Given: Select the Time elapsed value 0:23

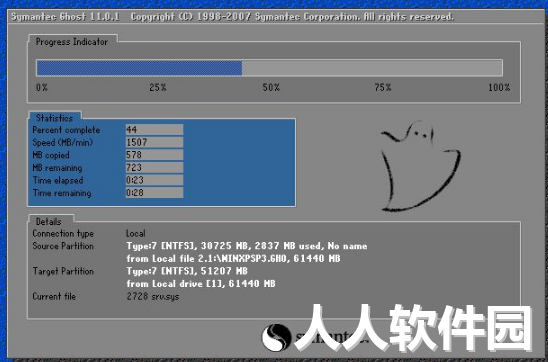Looking at the screenshot, I should tap(154, 180).
